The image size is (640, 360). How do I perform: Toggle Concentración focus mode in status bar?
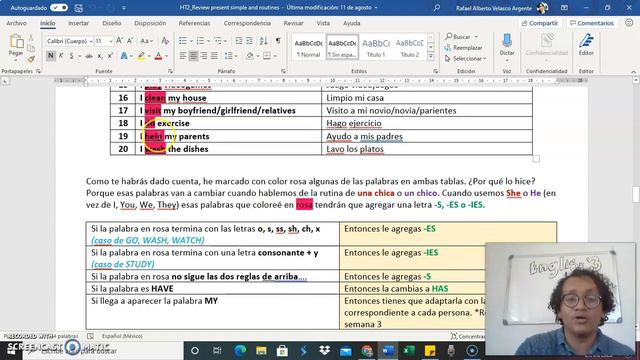click(x=467, y=336)
